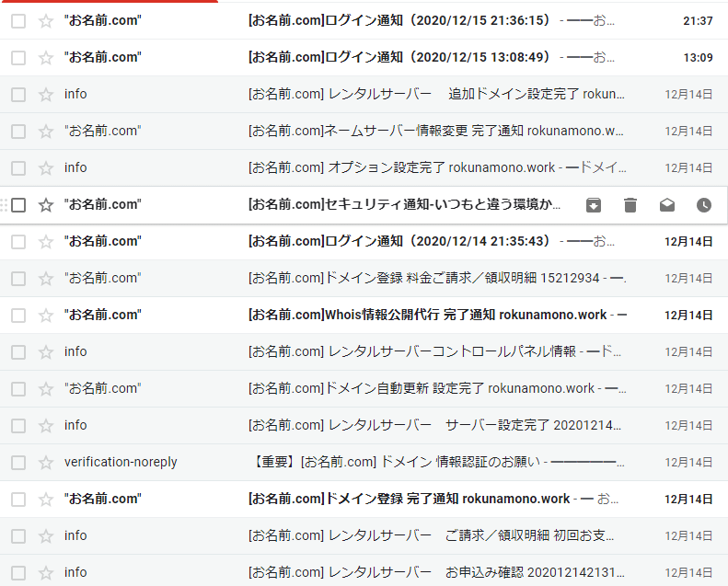Select checkbox for Whois情報公開代行 email
728x586 pixels.
coord(18,316)
